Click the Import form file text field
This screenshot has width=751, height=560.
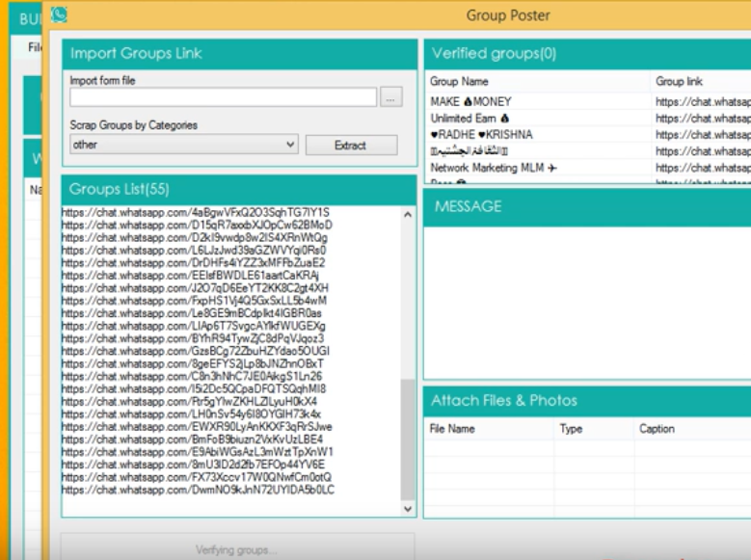click(x=224, y=97)
